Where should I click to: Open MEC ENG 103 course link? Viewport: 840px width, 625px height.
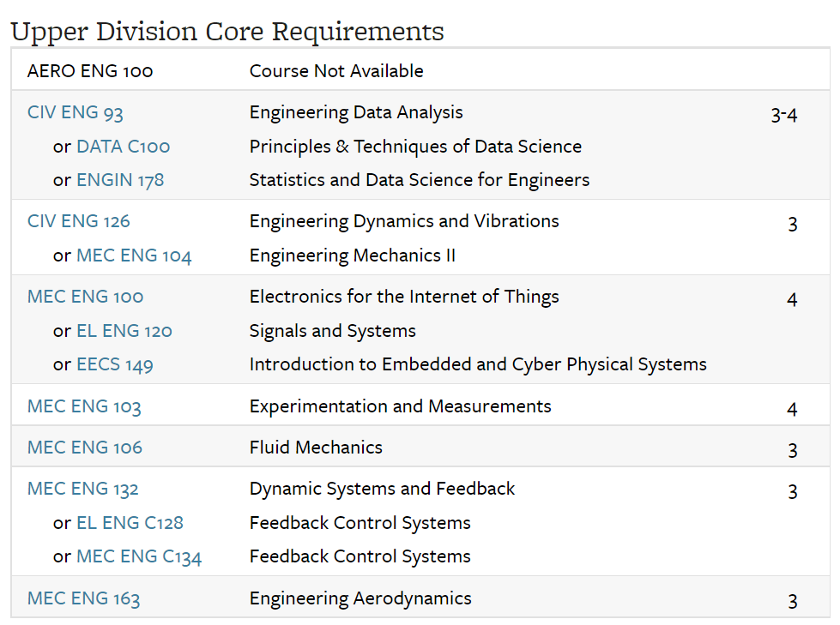[x=84, y=406]
